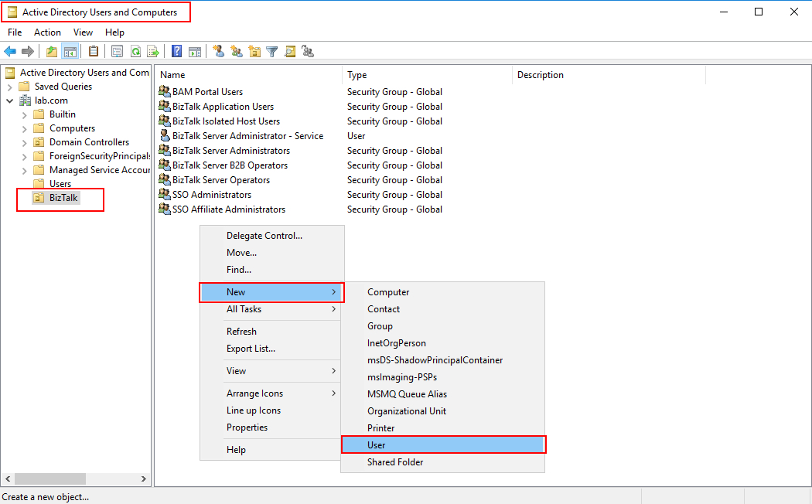
Task: Click the BizTalk Server Administrator - Service user icon
Action: [x=165, y=135]
